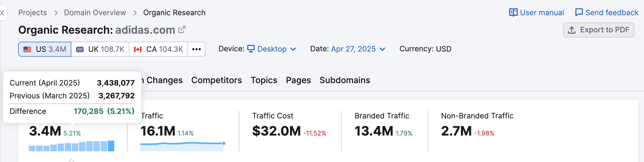Screen dimensions: 644x162
Task: Click the Desktop monitor icon
Action: tap(251, 49)
